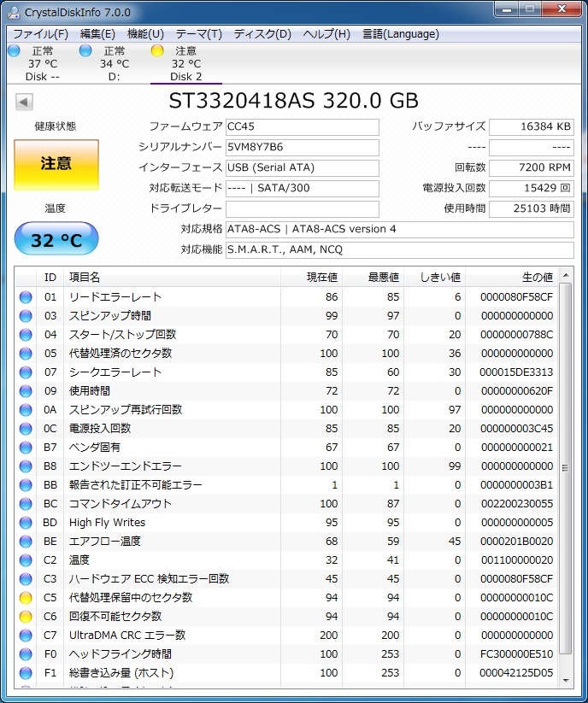Image resolution: width=588 pixels, height=703 pixels.
Task: Open the 編集(E) menu
Action: [97, 34]
